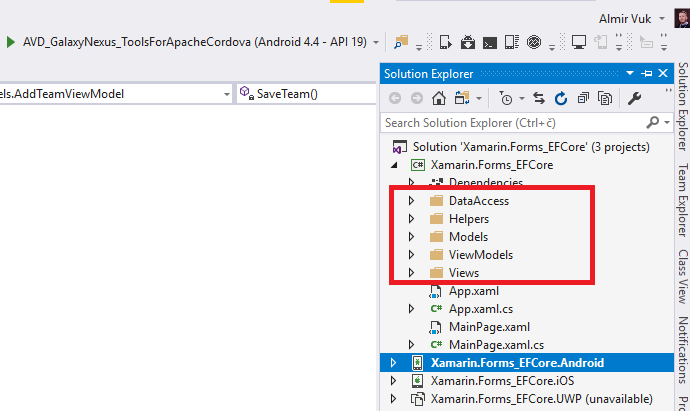Screen dimensions: 690x411
Task: Expand the DataAccess folder
Action: coord(411,201)
